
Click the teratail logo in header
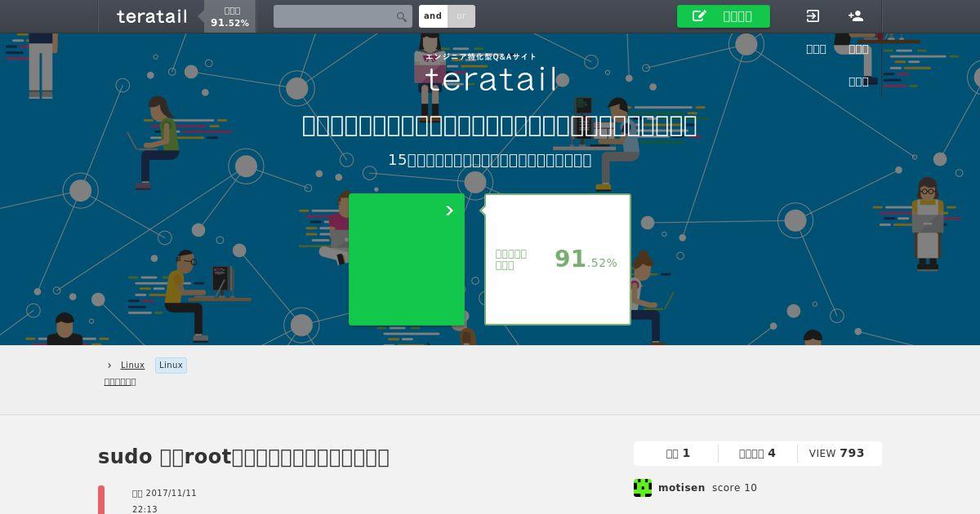(x=152, y=16)
